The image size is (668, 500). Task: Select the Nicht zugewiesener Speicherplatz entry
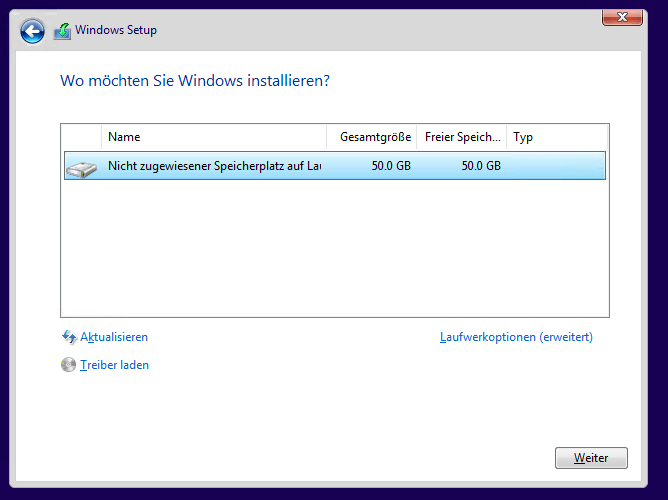tap(214, 166)
